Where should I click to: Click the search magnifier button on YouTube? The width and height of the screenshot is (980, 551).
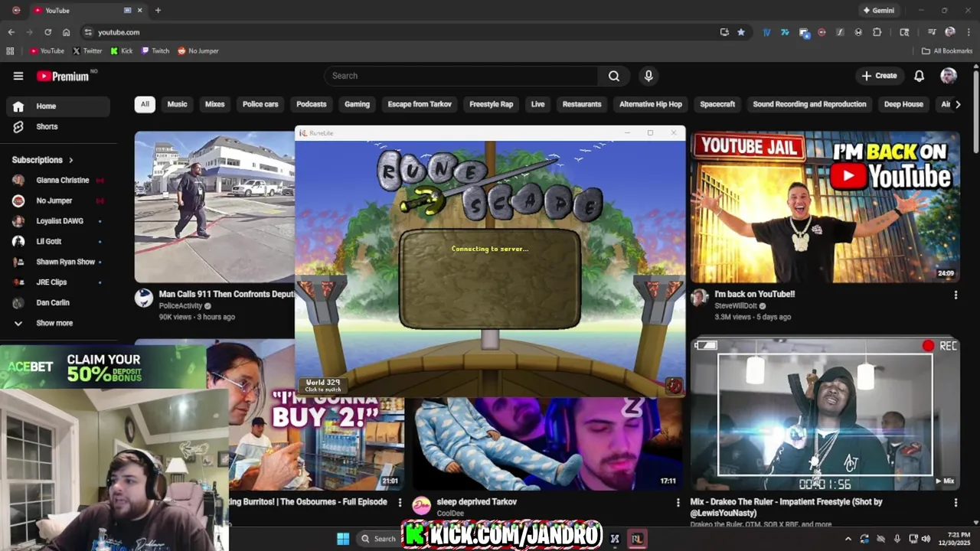coord(614,76)
